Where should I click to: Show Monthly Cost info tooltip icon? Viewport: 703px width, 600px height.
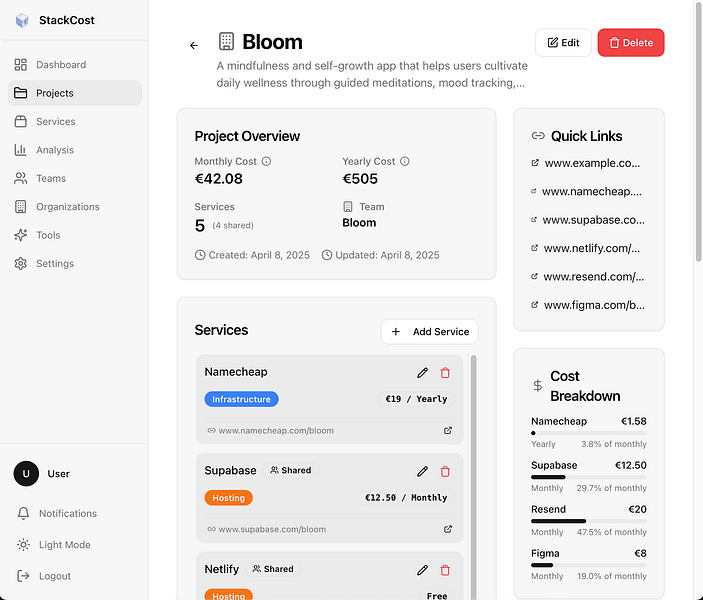pyautogui.click(x=266, y=161)
